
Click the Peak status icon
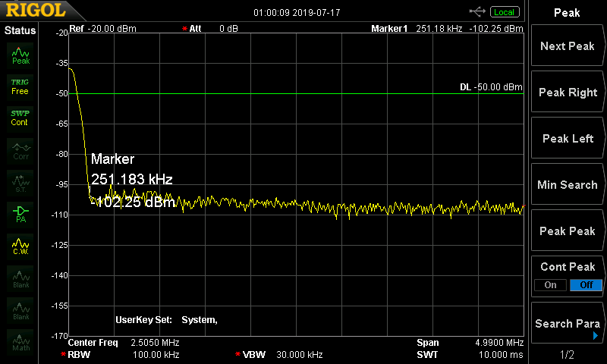(x=20, y=55)
